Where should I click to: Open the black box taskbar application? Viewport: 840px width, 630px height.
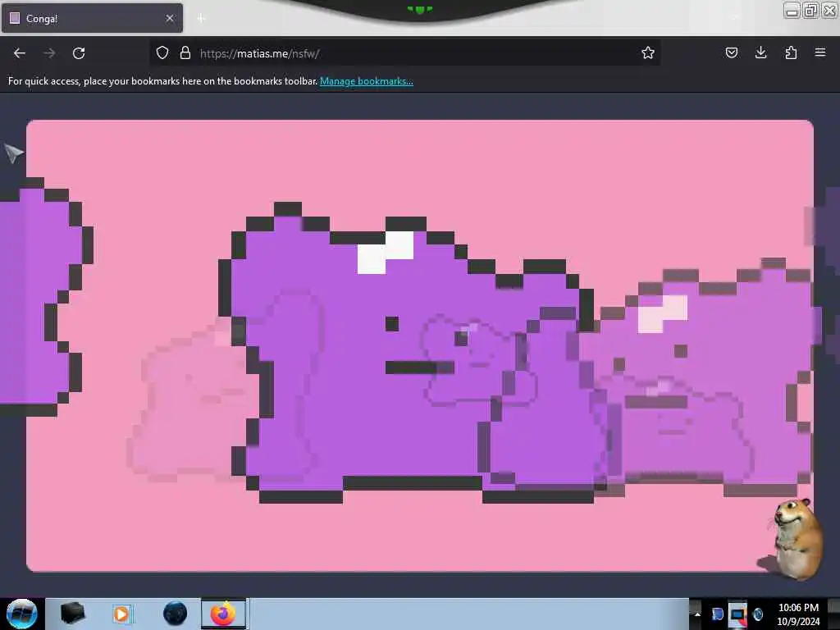tap(72, 614)
